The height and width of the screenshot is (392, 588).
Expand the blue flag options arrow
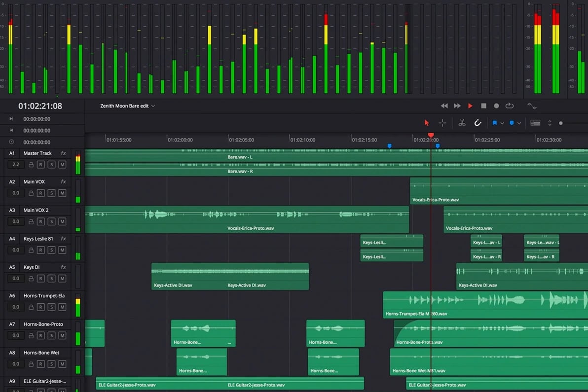coord(502,123)
